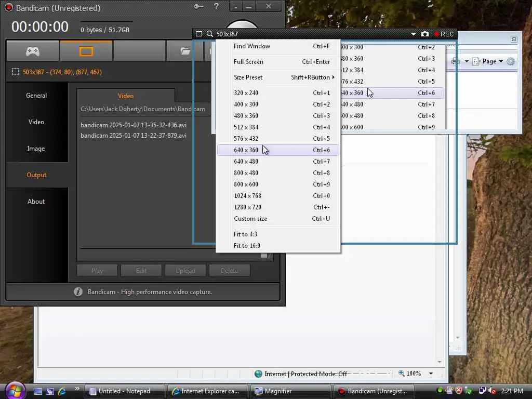The image size is (532, 399).
Task: Select 1024 x 768 size in menu
Action: [x=278, y=196]
